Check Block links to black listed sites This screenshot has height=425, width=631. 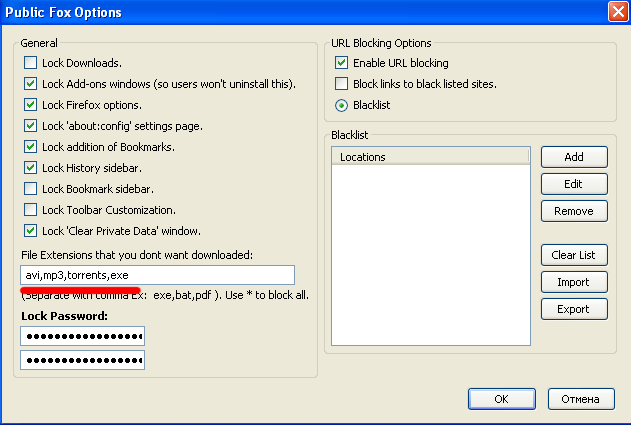[343, 84]
